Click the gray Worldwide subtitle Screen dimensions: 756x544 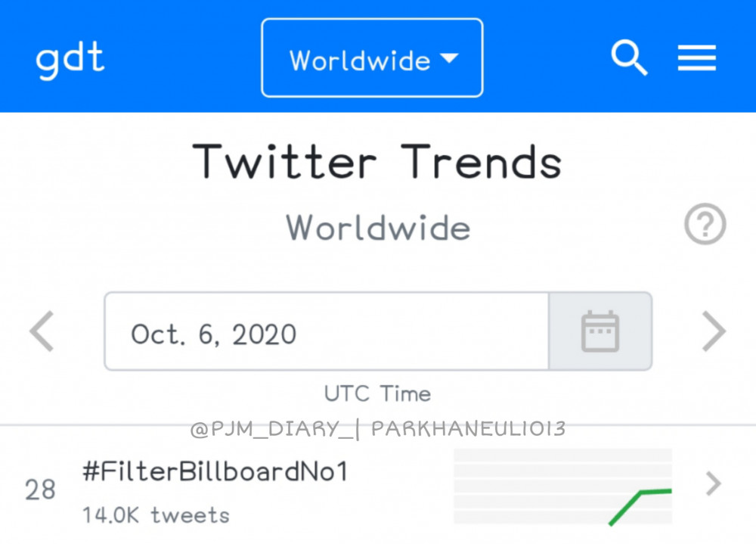click(378, 228)
